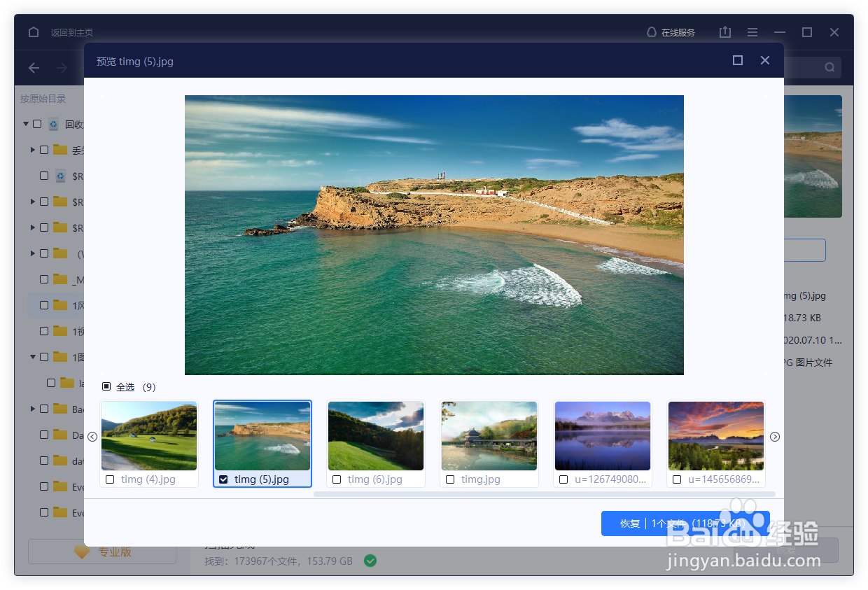Click the forward arrow in the main window
Viewport: 868px width, 590px height.
[x=62, y=68]
